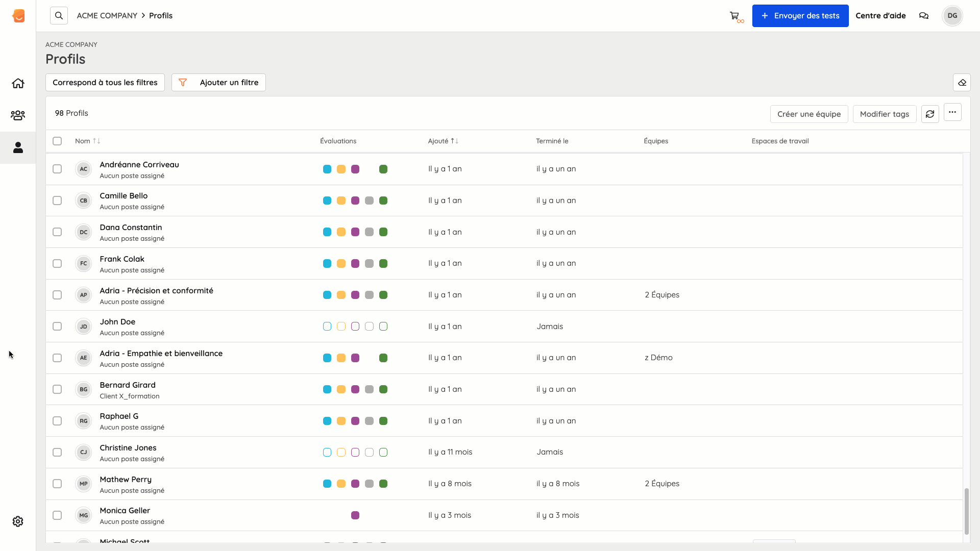
Task: Click the JD avatar of John Doe
Action: pyautogui.click(x=83, y=327)
